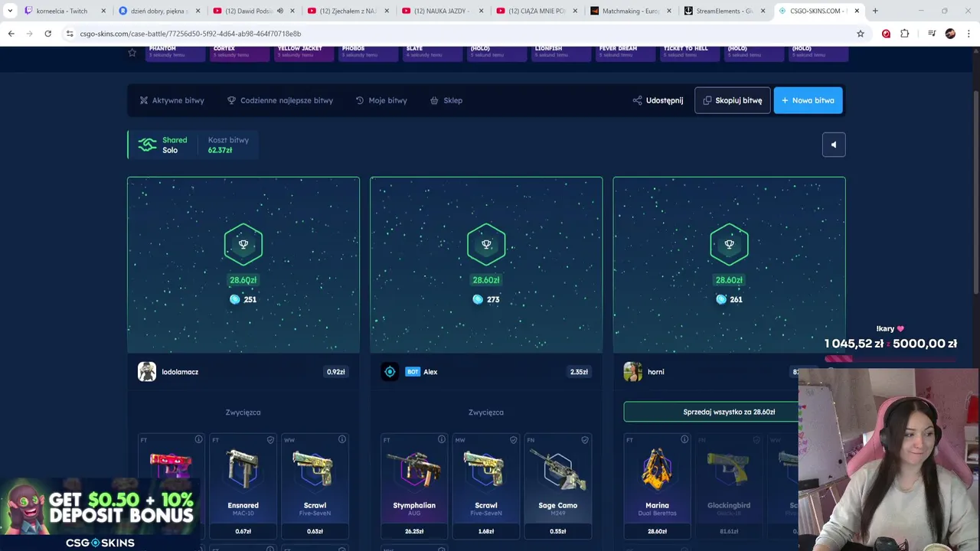Bookmark this page with the star
The height and width of the screenshot is (551, 980).
click(x=861, y=34)
